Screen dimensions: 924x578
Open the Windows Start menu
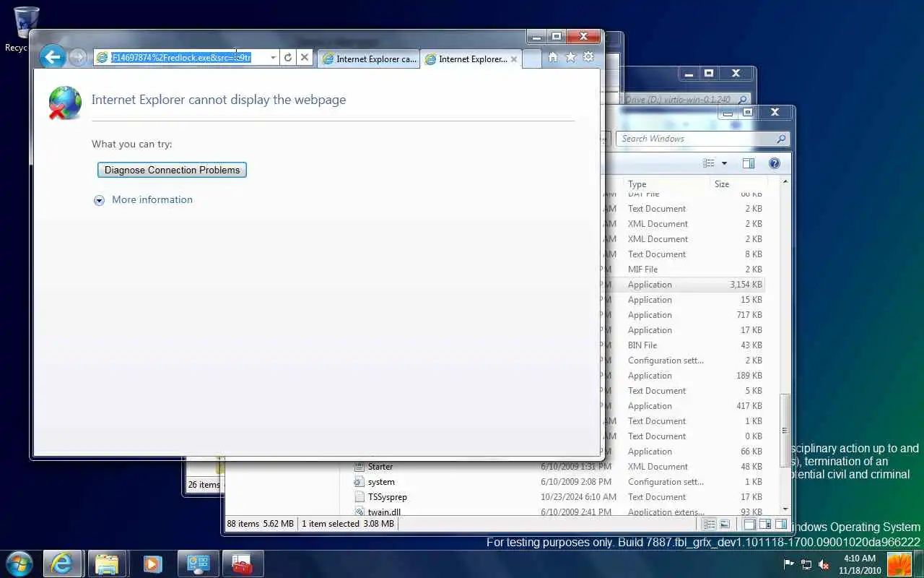click(x=19, y=564)
